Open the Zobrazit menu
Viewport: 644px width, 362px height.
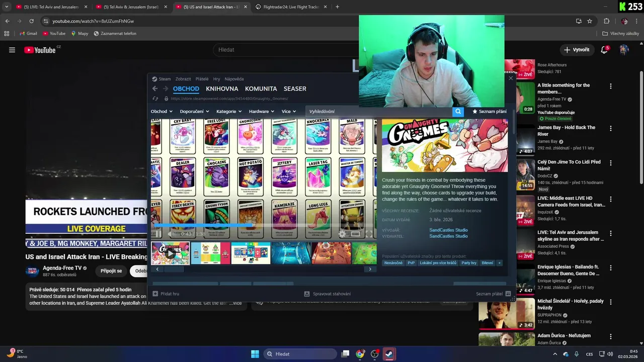[x=183, y=79]
